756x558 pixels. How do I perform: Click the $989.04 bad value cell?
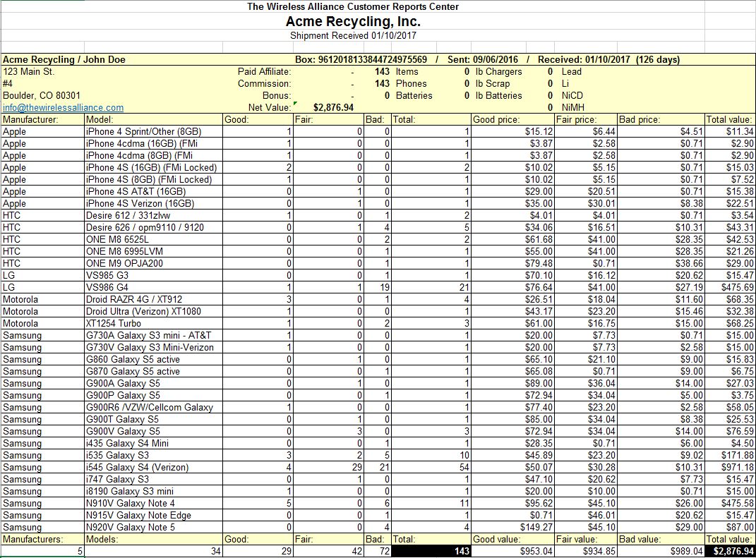[x=661, y=551]
